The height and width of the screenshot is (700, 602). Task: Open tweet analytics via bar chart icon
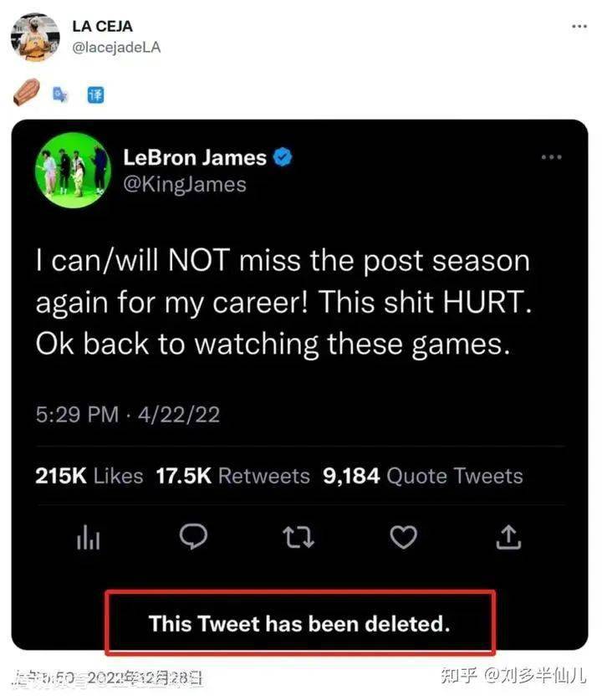[89, 539]
